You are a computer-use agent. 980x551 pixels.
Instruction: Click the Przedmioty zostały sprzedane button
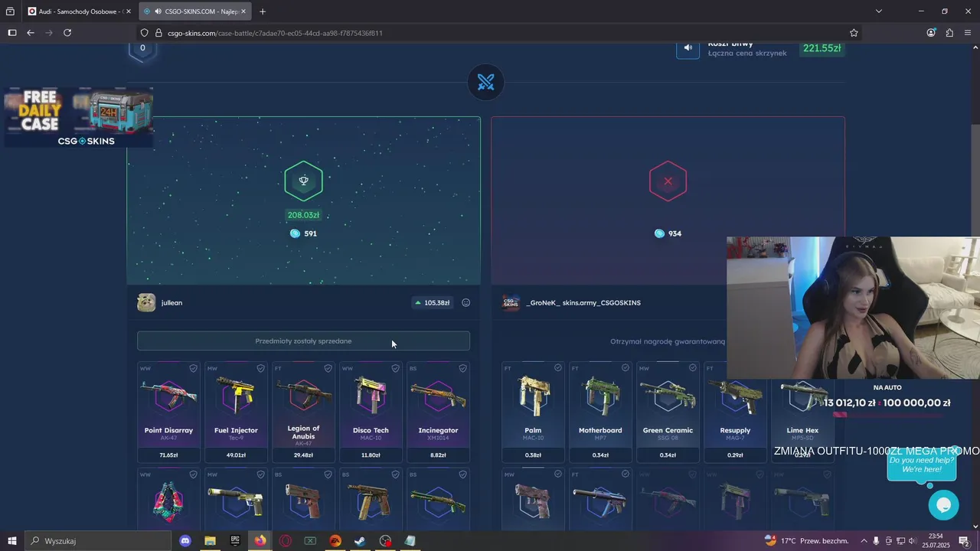303,341
